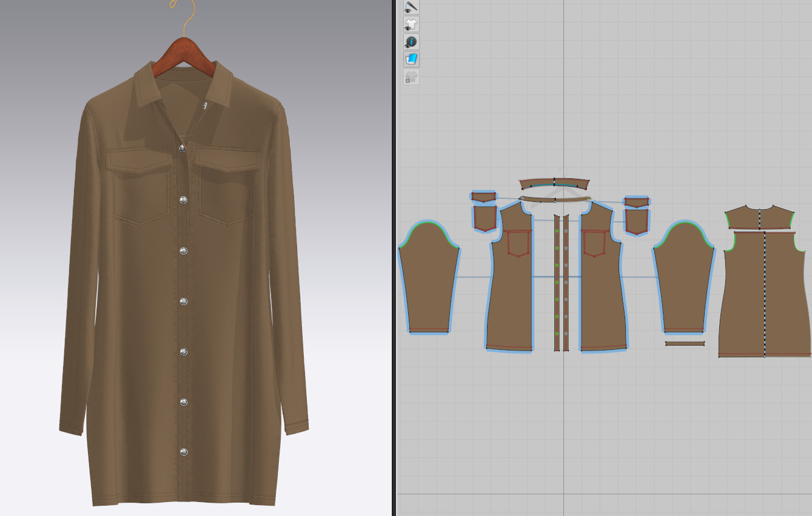Select the left button placket strip
This screenshot has height=516, width=812.
pyautogui.click(x=557, y=283)
